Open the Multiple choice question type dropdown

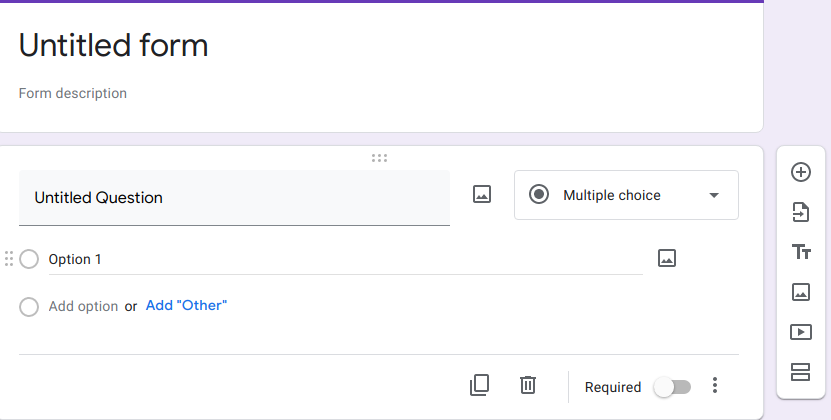tap(626, 195)
